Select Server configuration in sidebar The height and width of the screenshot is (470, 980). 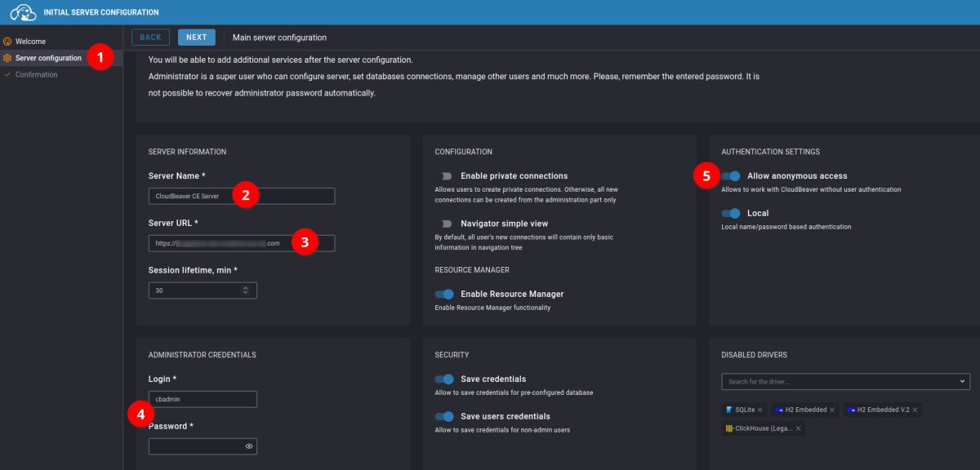[x=61, y=58]
